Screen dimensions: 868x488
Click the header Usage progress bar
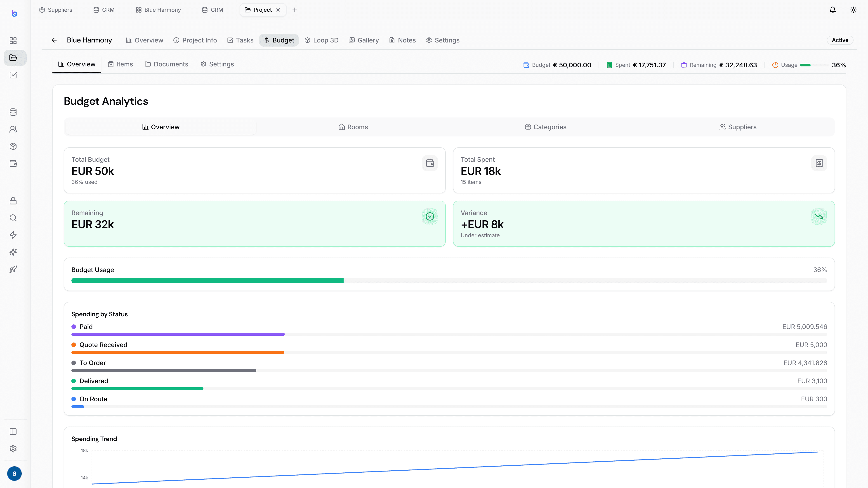[815, 65]
